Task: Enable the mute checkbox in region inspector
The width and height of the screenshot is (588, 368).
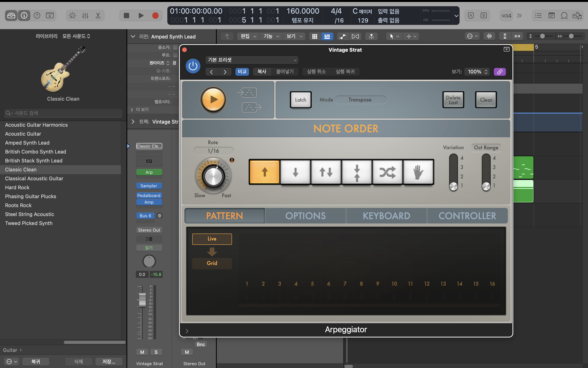Action: pyautogui.click(x=175, y=47)
